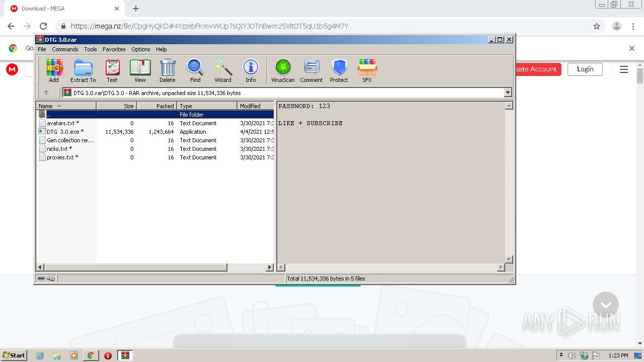Open the View toolbar icon

[140, 70]
